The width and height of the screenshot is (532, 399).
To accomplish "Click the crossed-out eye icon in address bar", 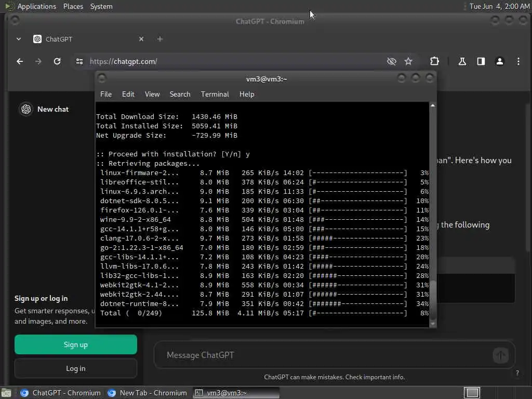I will (x=392, y=61).
